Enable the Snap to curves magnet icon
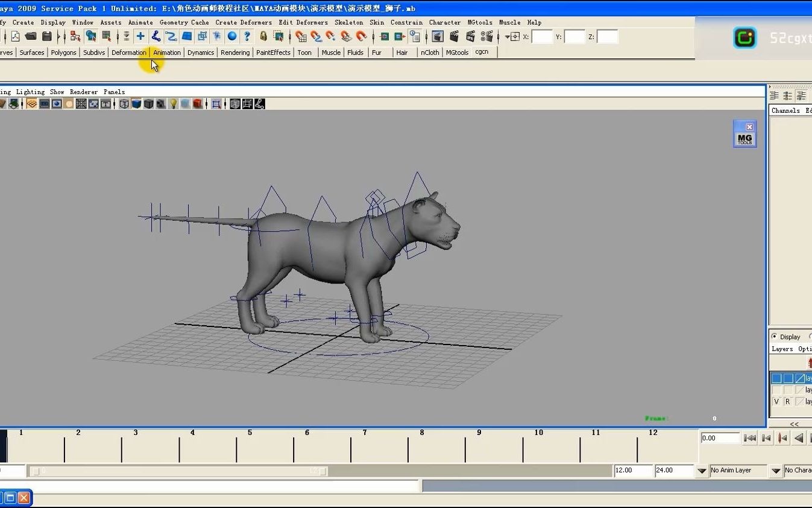The image size is (812, 508). pyautogui.click(x=316, y=37)
